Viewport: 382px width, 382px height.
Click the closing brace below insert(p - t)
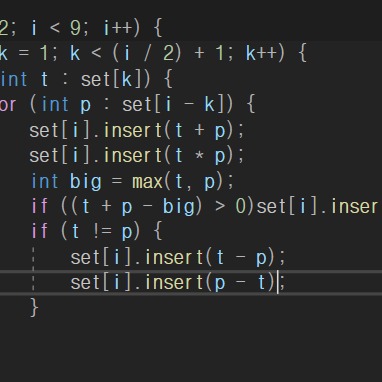click(x=34, y=307)
